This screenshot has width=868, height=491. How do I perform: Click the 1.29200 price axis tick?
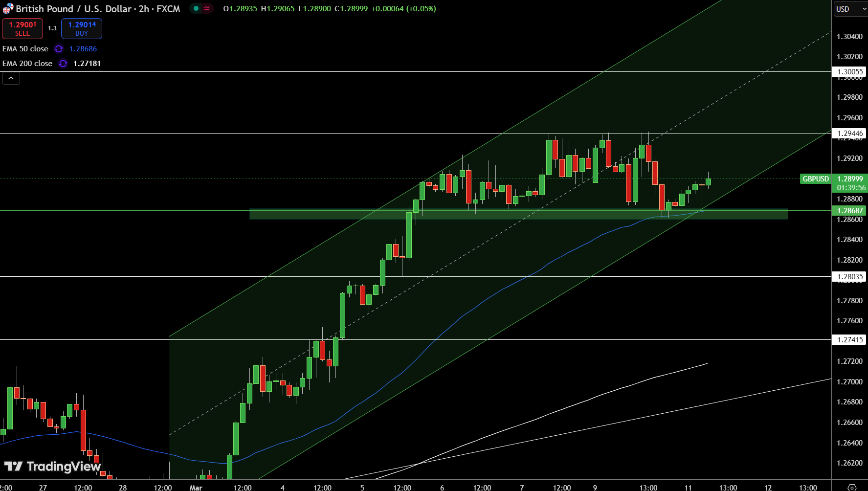[x=850, y=158]
